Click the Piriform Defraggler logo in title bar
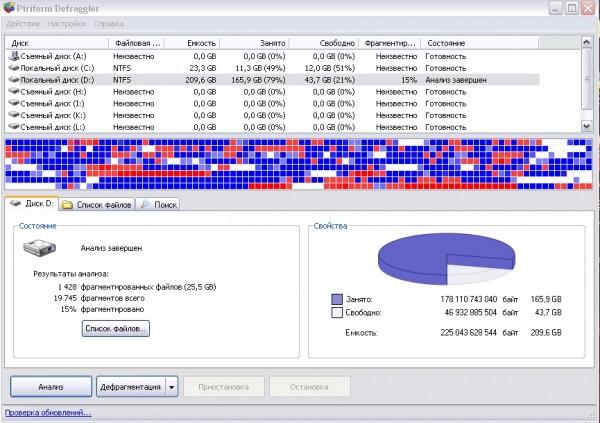The width and height of the screenshot is (600, 423). point(9,8)
